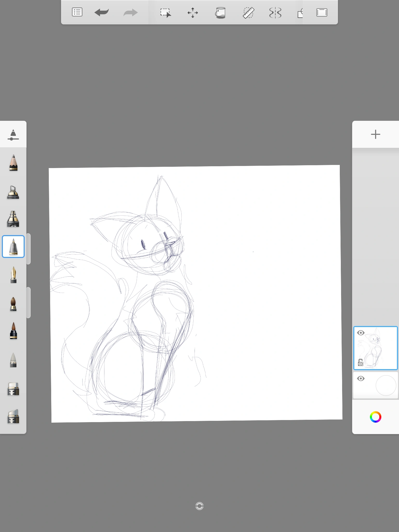Select the cat sketch layer thumbnail
This screenshot has width=399, height=532.
click(x=377, y=348)
